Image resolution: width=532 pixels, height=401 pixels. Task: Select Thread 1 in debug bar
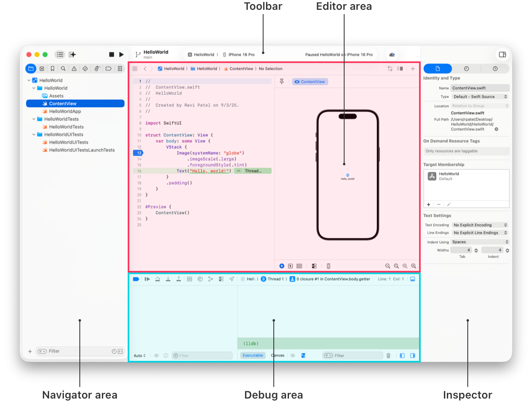[x=273, y=279]
